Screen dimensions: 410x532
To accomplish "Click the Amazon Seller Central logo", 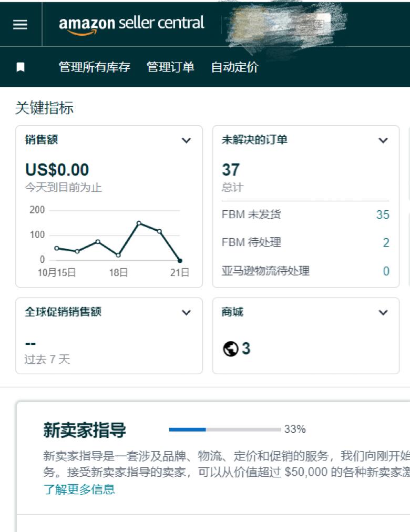I will click(x=131, y=24).
